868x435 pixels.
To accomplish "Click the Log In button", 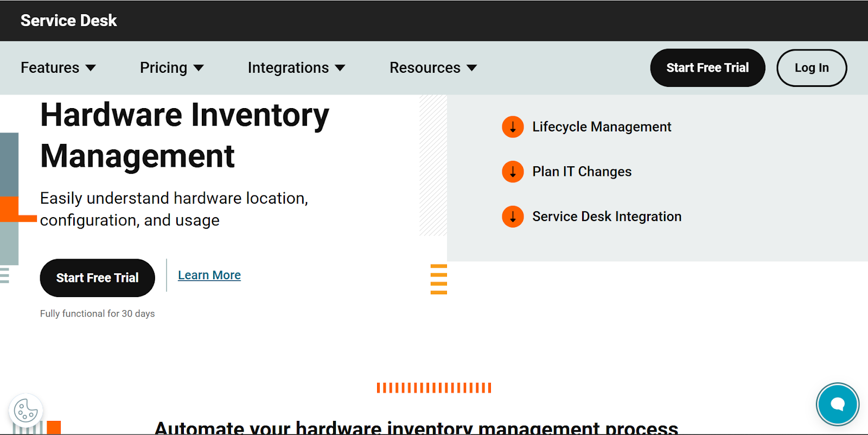I will (811, 68).
